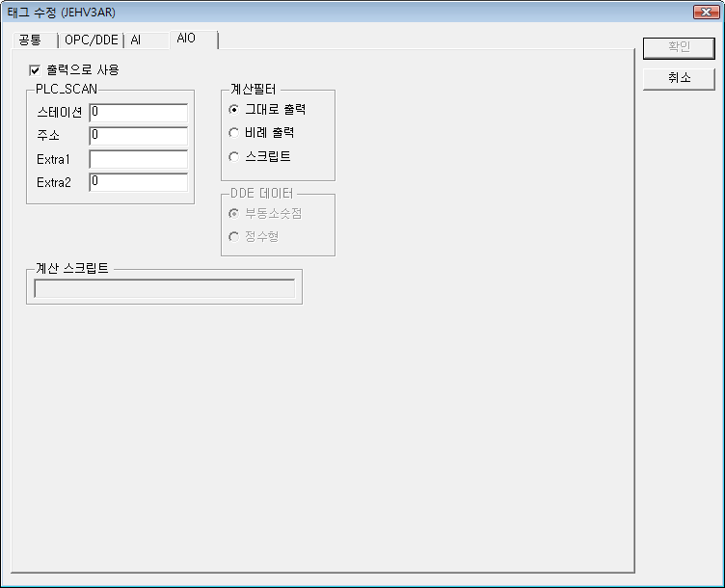Open the OPC/DDE tab

coord(90,40)
